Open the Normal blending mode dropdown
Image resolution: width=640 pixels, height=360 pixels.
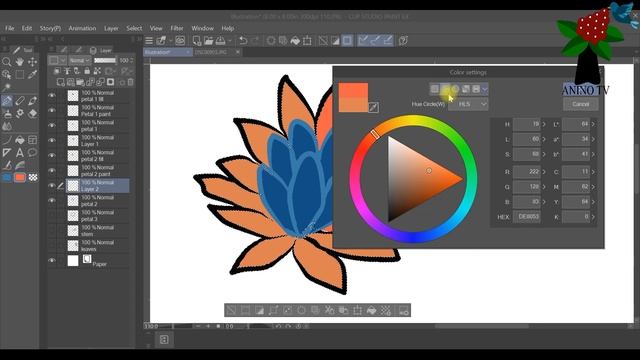click(80, 60)
